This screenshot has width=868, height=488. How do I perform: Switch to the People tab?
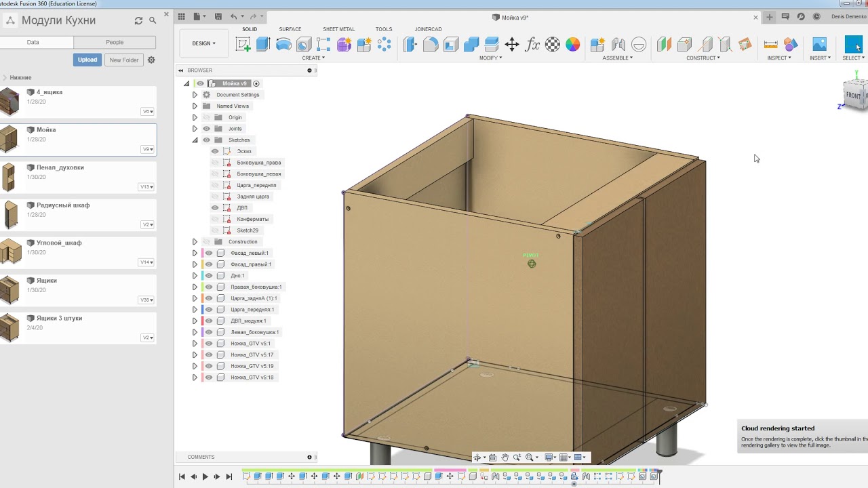click(x=115, y=42)
